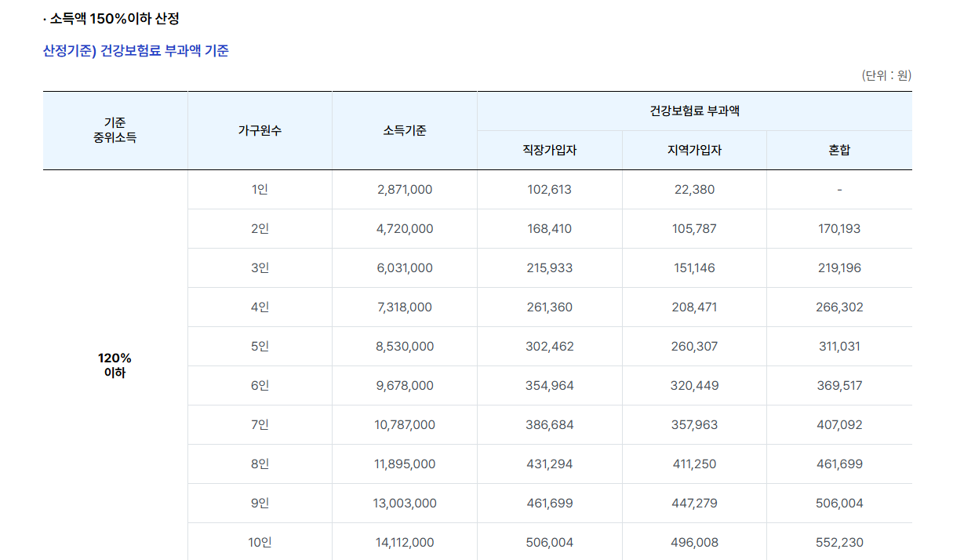Click the 소득기준 column header
The width and height of the screenshot is (953, 560).
[405, 130]
